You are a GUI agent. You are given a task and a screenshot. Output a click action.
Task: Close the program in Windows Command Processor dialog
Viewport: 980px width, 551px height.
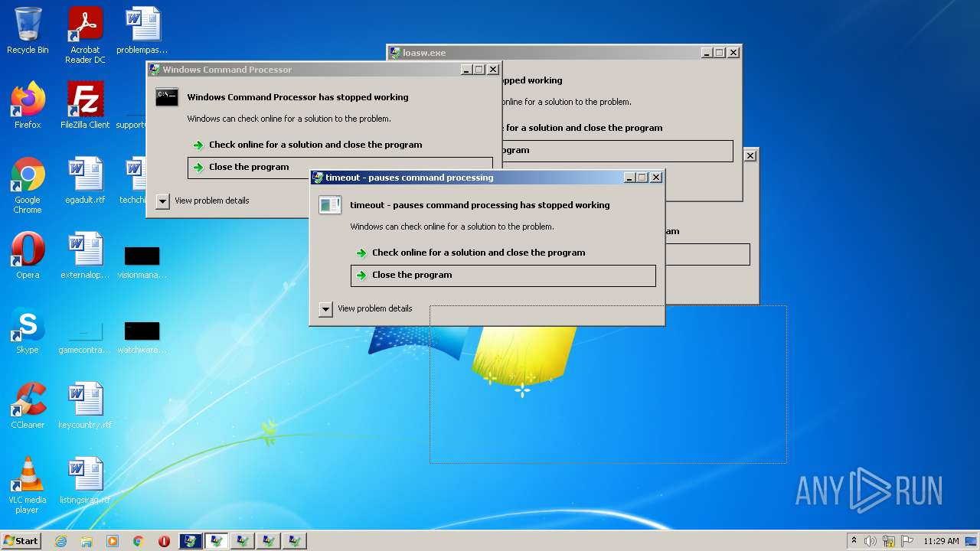[x=340, y=167]
